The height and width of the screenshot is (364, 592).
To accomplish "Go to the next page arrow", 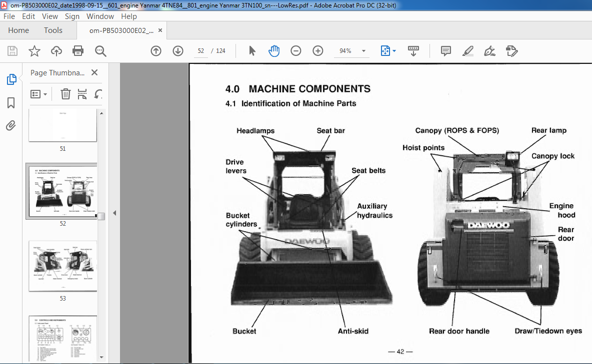I will click(178, 51).
